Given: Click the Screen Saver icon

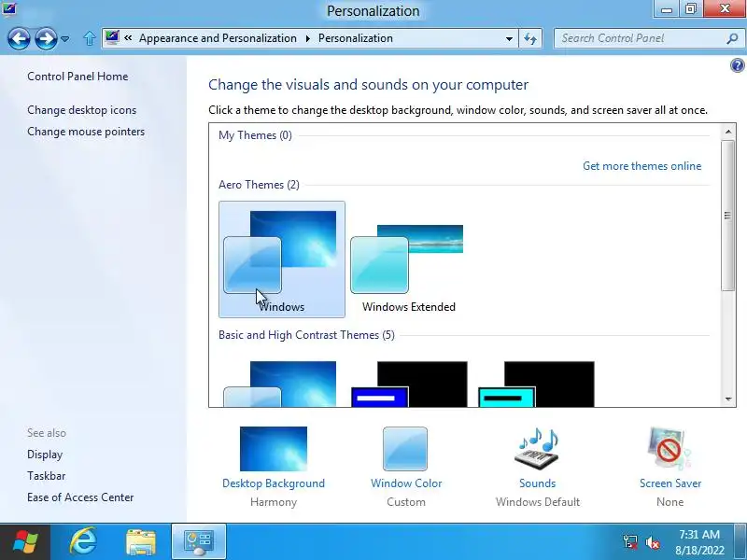Looking at the screenshot, I should pyautogui.click(x=669, y=449).
